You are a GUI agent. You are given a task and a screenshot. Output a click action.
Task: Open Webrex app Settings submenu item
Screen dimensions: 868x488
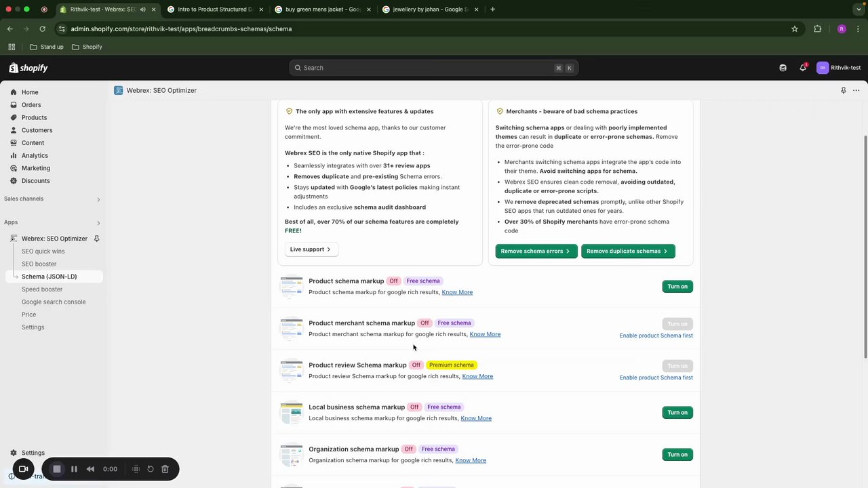click(x=33, y=327)
